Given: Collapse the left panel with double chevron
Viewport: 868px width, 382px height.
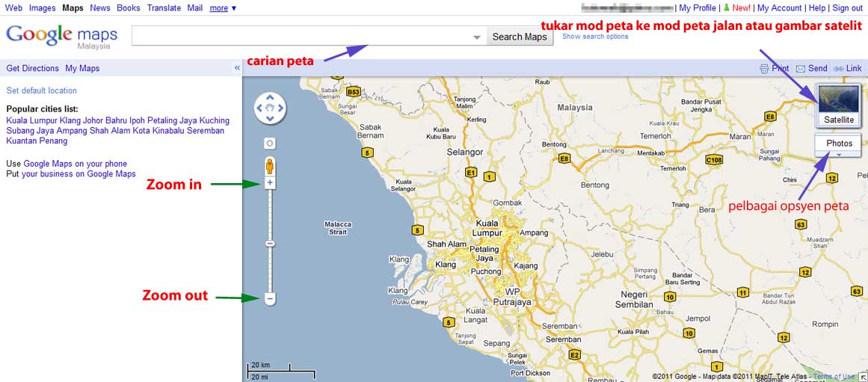Looking at the screenshot, I should point(237,68).
